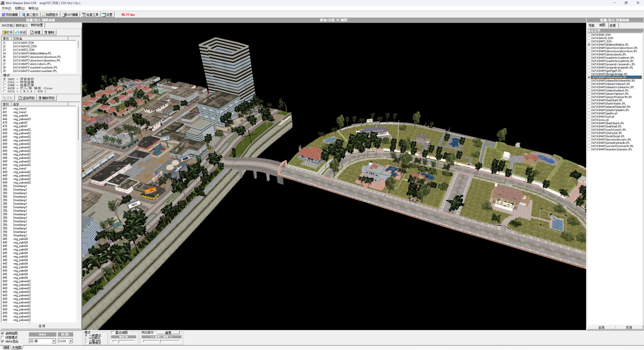
Task: Click the 背景色 background color button
Action: click(x=43, y=334)
